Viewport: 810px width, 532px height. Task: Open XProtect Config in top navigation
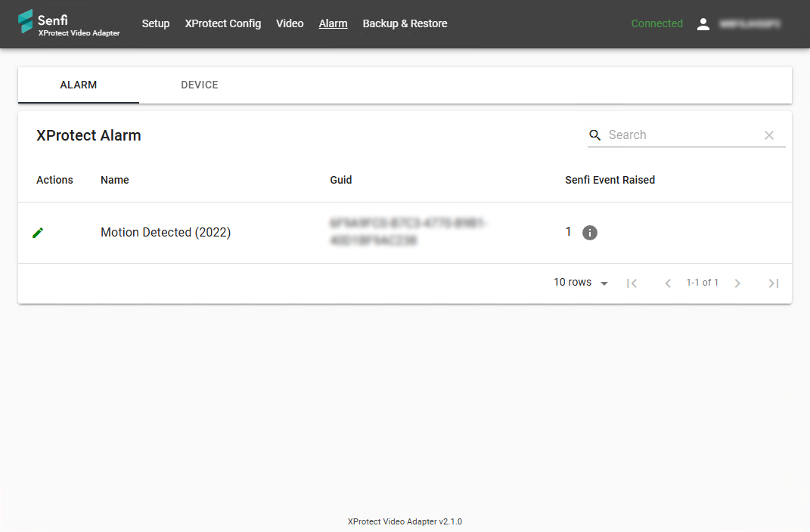point(223,24)
